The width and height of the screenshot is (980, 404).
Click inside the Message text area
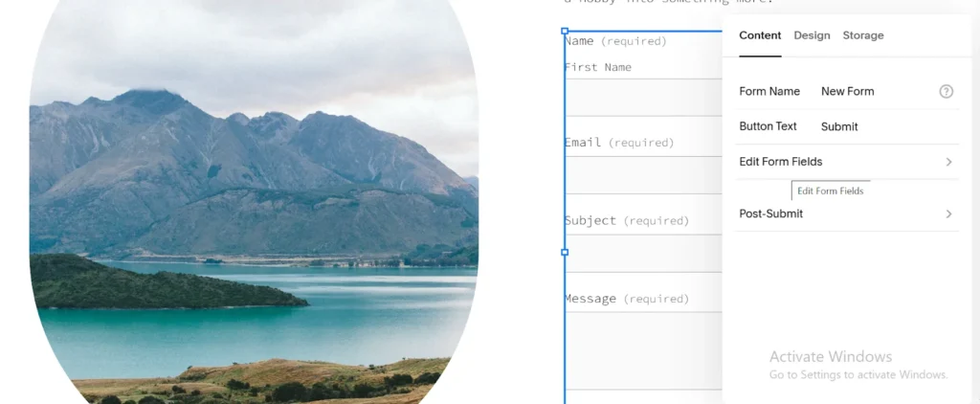pyautogui.click(x=643, y=349)
